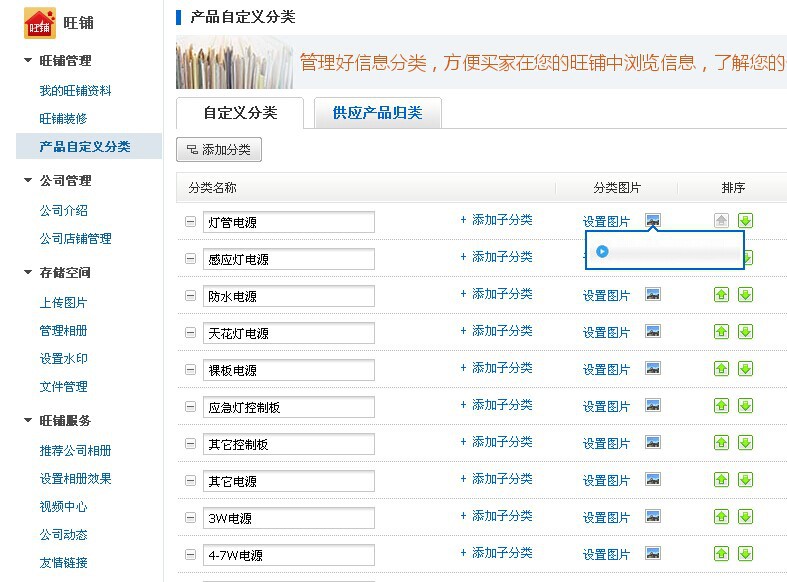Click the 旺铺 logo icon

pyautogui.click(x=40, y=22)
